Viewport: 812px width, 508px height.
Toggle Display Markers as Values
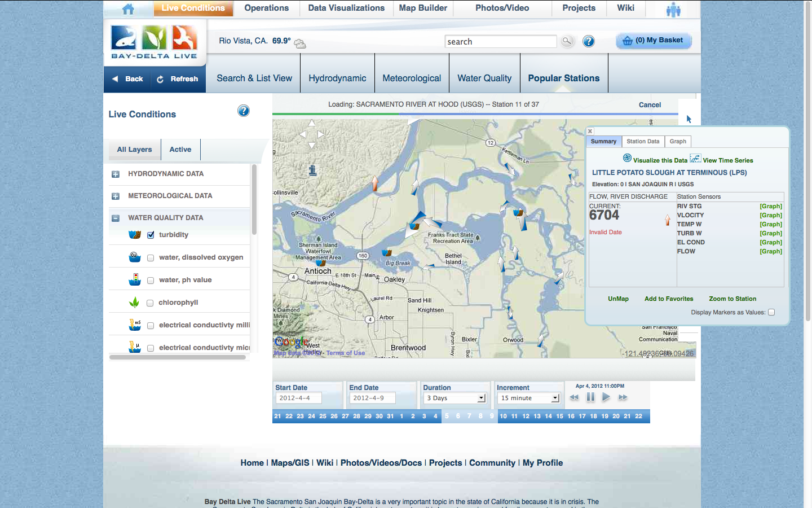pos(771,312)
